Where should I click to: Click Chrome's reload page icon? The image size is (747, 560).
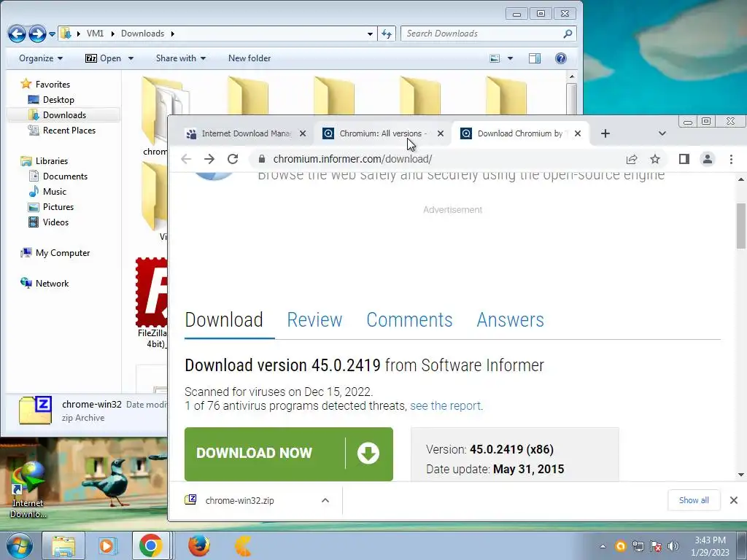[x=233, y=159]
